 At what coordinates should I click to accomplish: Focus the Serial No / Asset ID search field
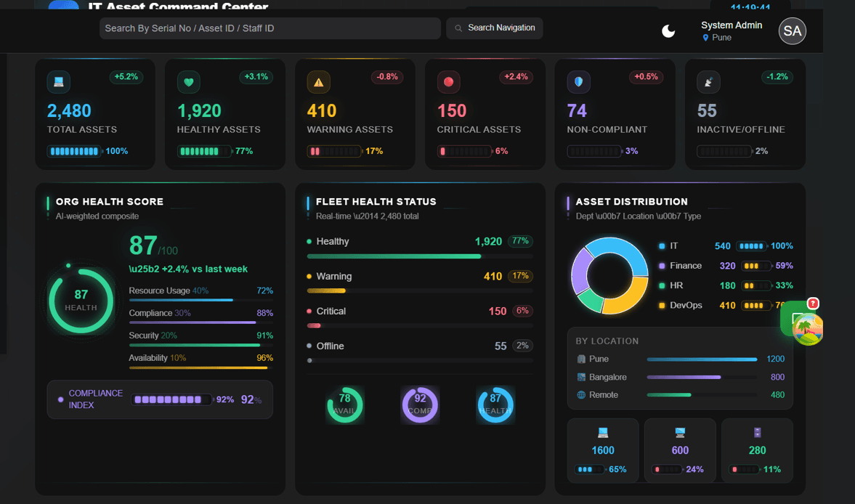[x=270, y=28]
